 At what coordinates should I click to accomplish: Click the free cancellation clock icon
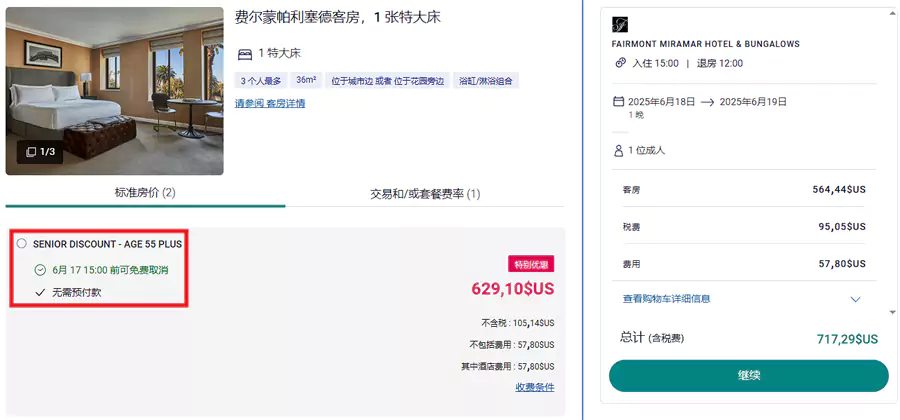click(x=40, y=270)
